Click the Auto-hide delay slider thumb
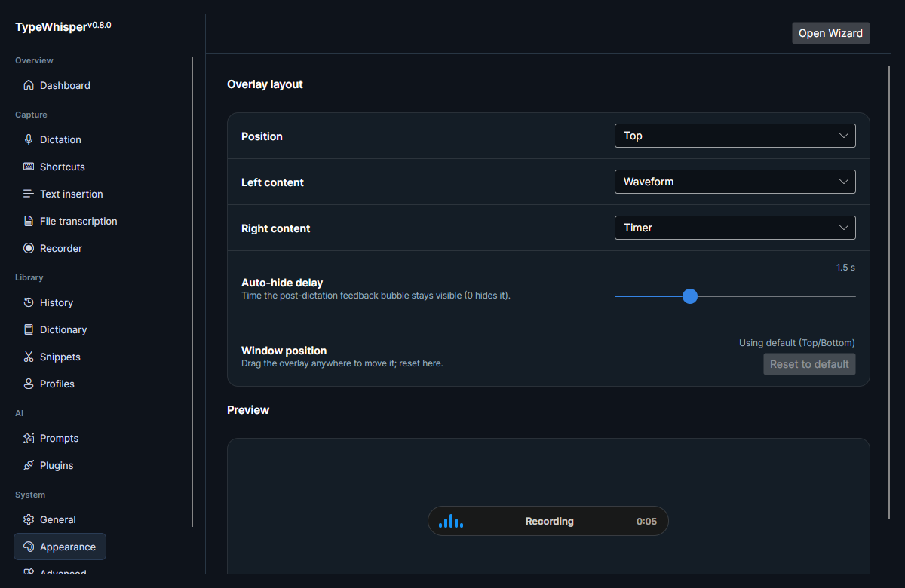The height and width of the screenshot is (588, 905). [689, 296]
